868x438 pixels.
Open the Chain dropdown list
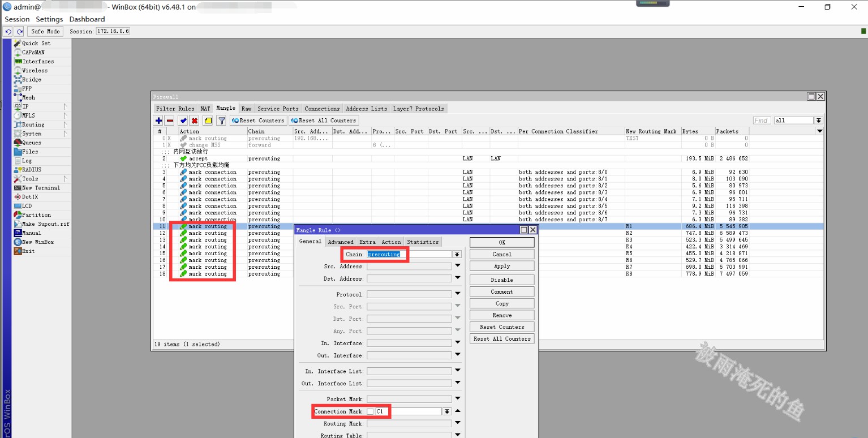tap(457, 255)
